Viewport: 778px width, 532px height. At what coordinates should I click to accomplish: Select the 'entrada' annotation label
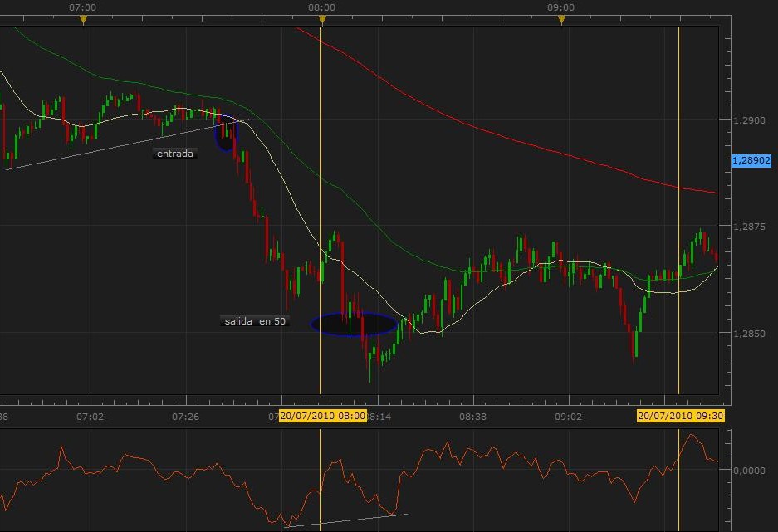(x=175, y=154)
